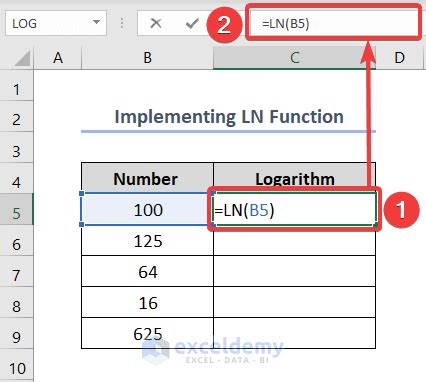Click the Name Box showing LOG

click(56, 23)
